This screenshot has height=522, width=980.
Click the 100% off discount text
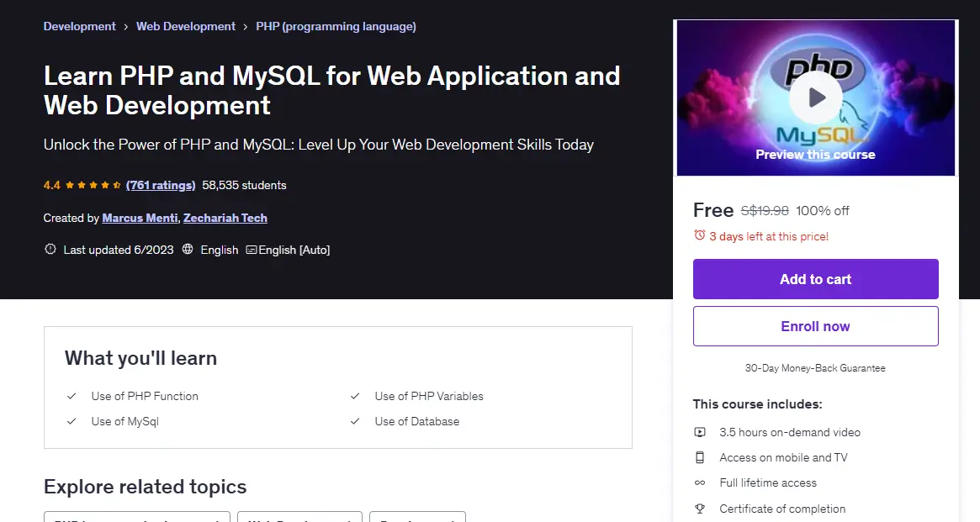coord(823,211)
